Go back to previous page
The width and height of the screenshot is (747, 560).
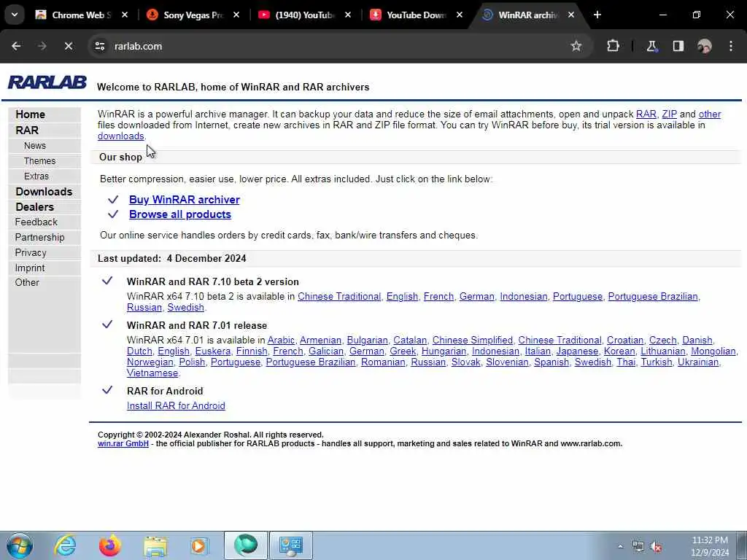(x=16, y=46)
